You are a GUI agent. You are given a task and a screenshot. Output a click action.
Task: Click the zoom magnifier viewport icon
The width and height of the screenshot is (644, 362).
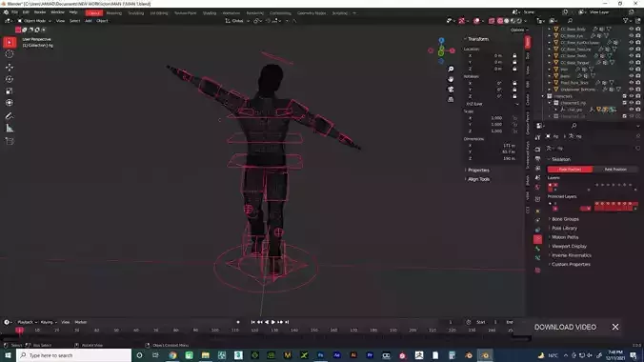(451, 69)
